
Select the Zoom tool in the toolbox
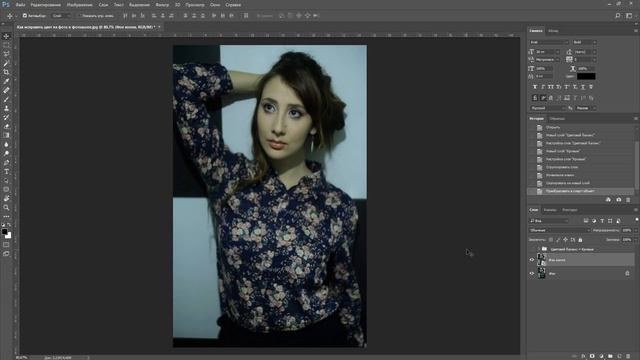[x=6, y=207]
